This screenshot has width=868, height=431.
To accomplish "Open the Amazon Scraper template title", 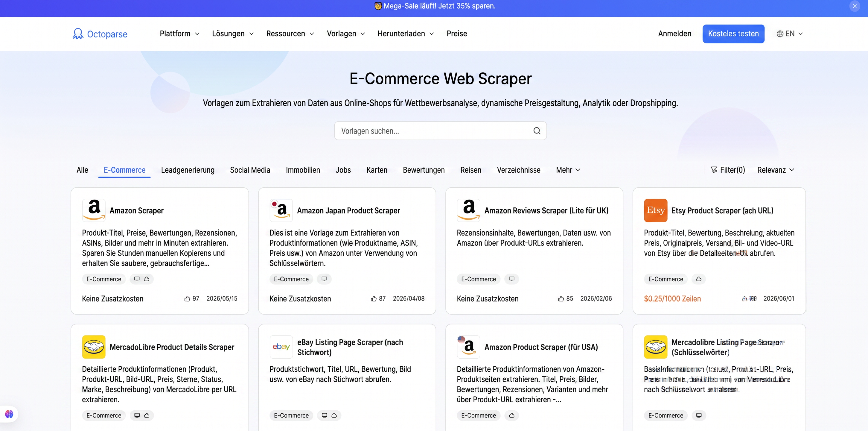I will click(x=136, y=210).
